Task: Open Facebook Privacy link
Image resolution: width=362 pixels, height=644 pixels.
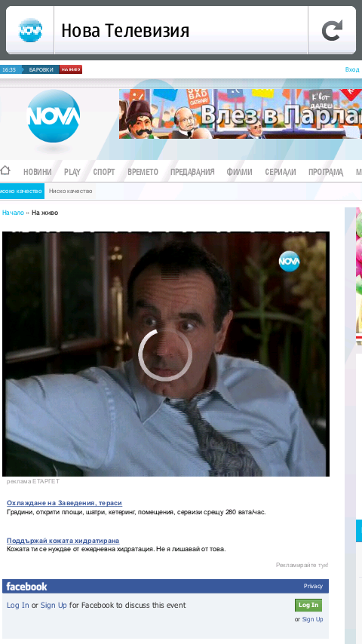Action: (x=313, y=586)
